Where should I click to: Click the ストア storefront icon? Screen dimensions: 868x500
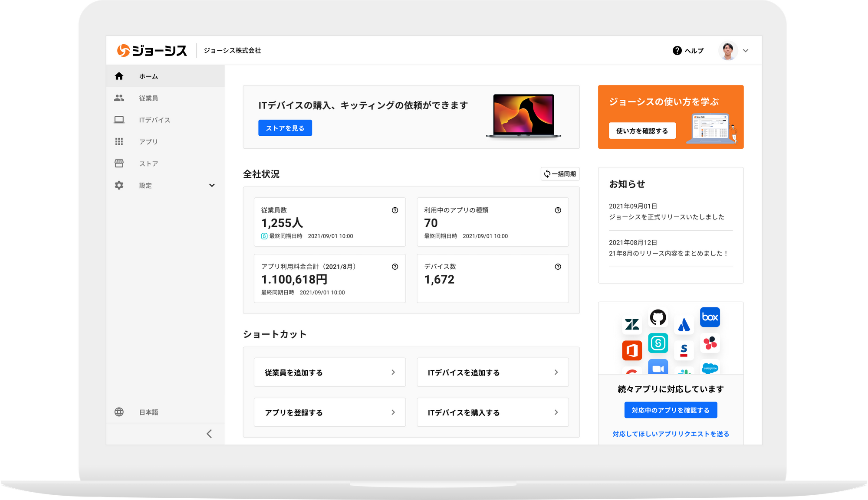point(119,163)
